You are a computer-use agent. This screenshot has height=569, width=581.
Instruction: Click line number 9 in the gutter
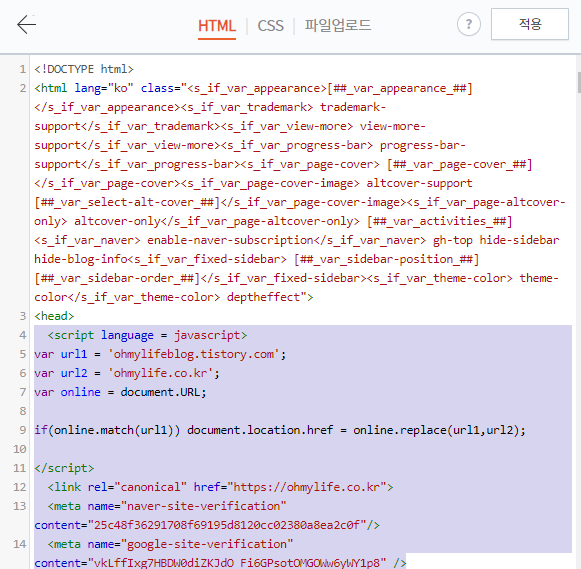tap(23, 430)
